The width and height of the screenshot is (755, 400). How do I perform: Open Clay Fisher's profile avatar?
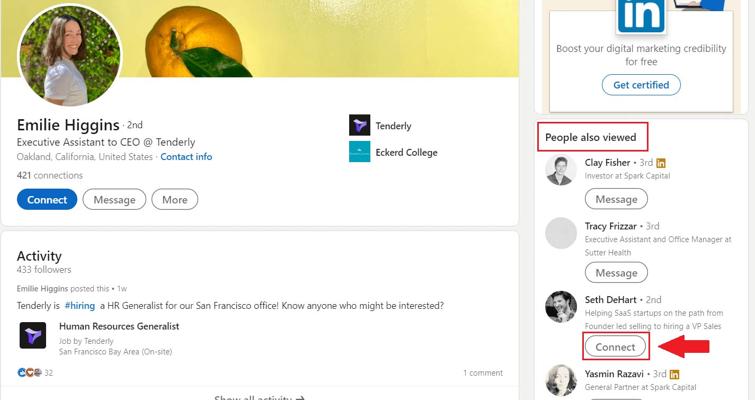pos(561,170)
